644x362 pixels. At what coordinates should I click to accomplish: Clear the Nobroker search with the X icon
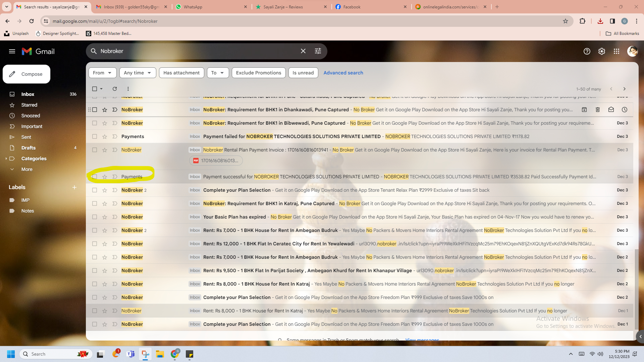pyautogui.click(x=303, y=51)
